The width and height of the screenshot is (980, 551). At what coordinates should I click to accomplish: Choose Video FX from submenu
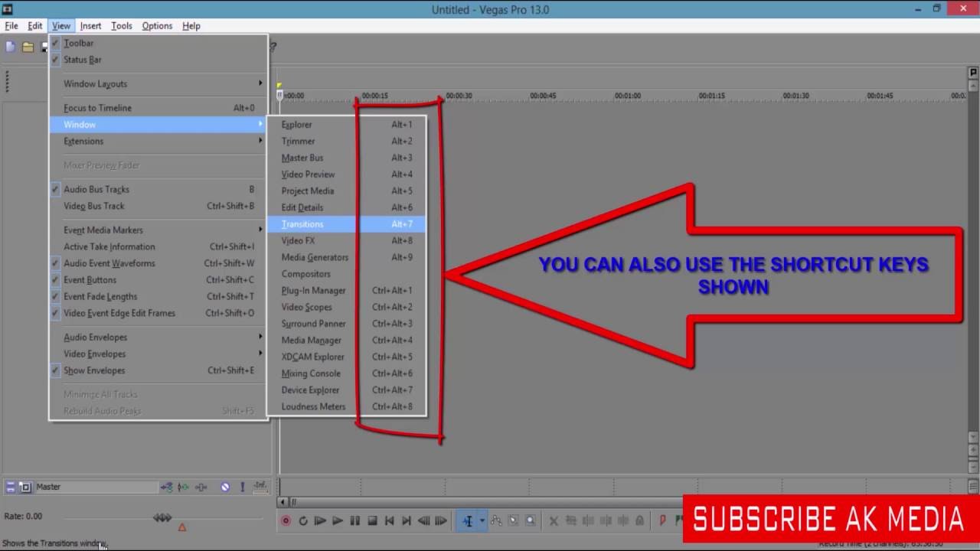(x=346, y=240)
